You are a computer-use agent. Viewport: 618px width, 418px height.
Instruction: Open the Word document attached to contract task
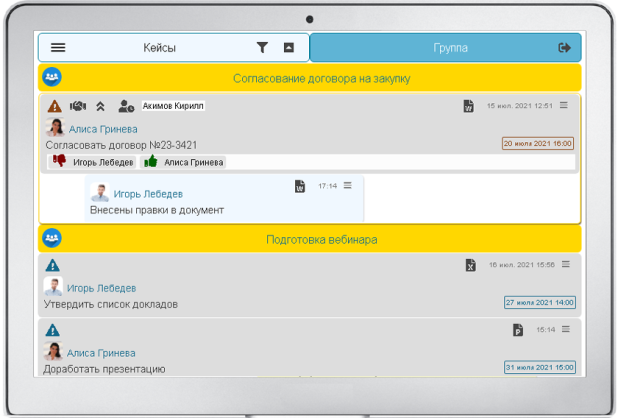pos(468,106)
